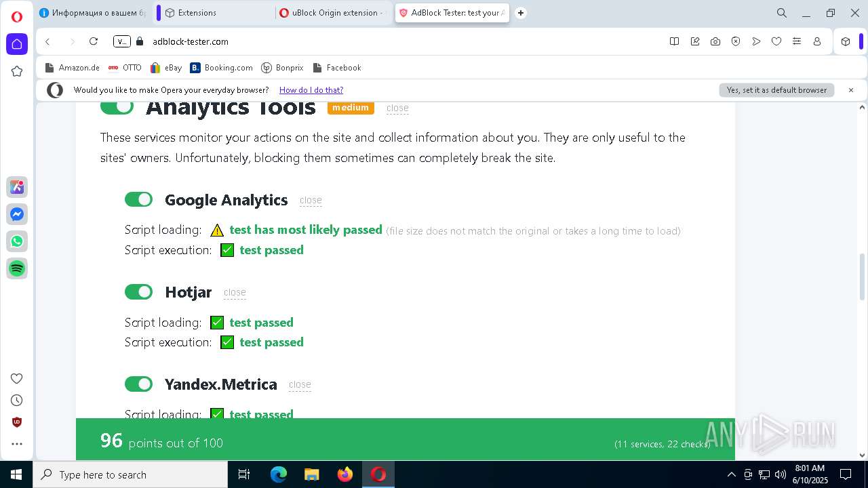Show hidden system tray icons chevron
The height and width of the screenshot is (488, 868).
tap(731, 474)
